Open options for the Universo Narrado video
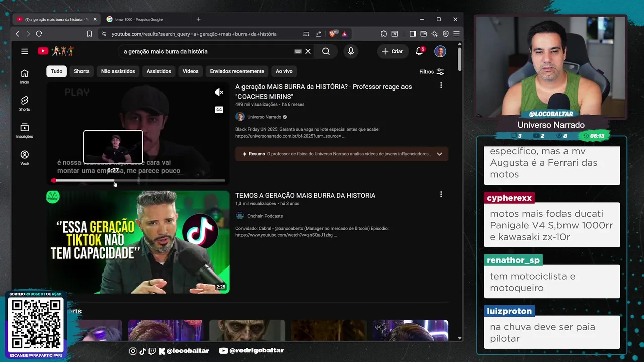Screen dimensions: 644x362 (441, 85)
